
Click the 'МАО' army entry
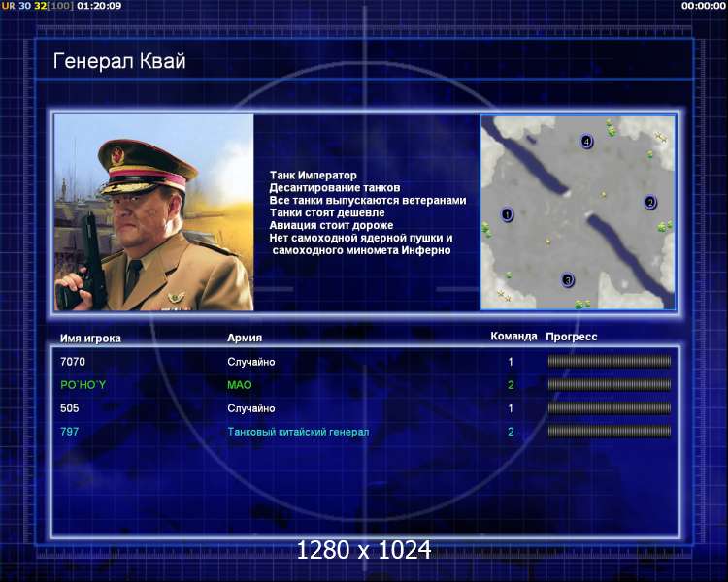240,385
